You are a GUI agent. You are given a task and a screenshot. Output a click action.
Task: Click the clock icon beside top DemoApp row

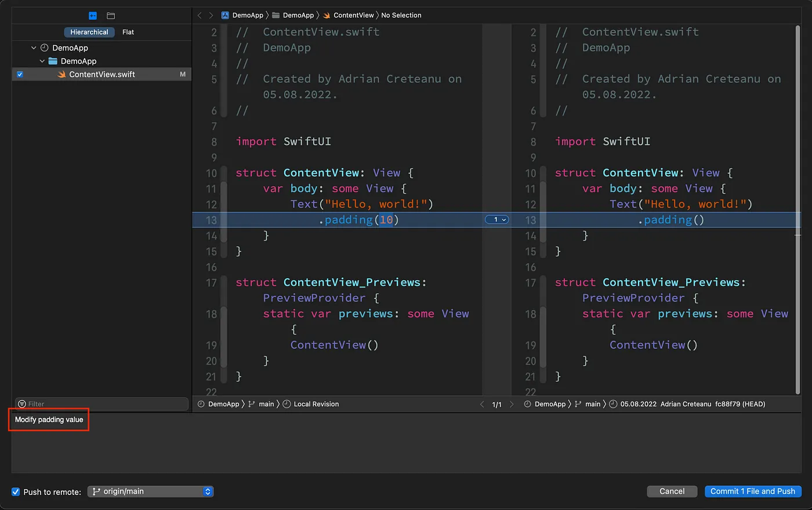click(44, 48)
